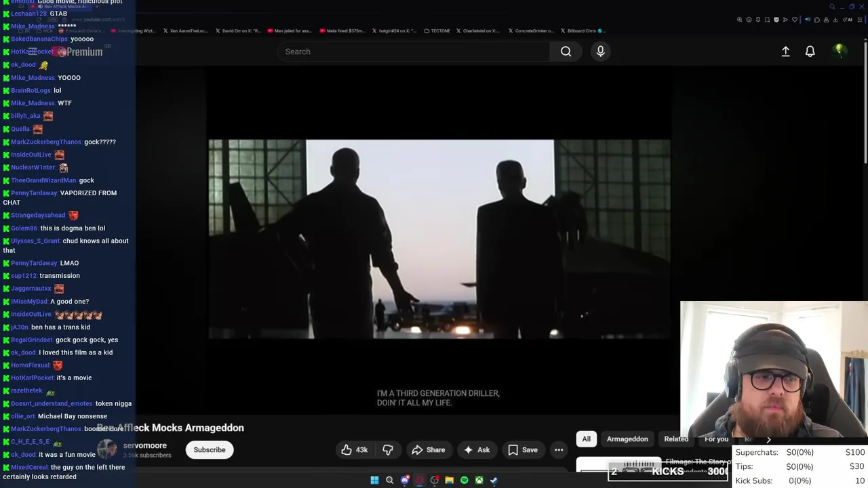
Task: Click chat username Ulysses_S_Grant
Action: 35,241
